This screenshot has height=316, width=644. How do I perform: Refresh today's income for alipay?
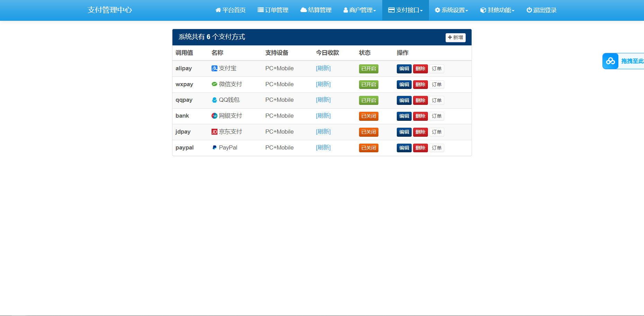(323, 69)
